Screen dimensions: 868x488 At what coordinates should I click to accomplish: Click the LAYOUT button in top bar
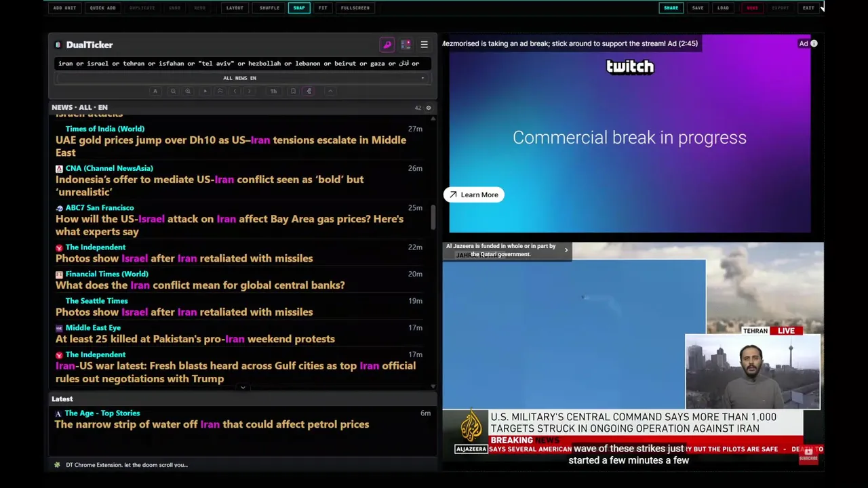[x=235, y=8]
